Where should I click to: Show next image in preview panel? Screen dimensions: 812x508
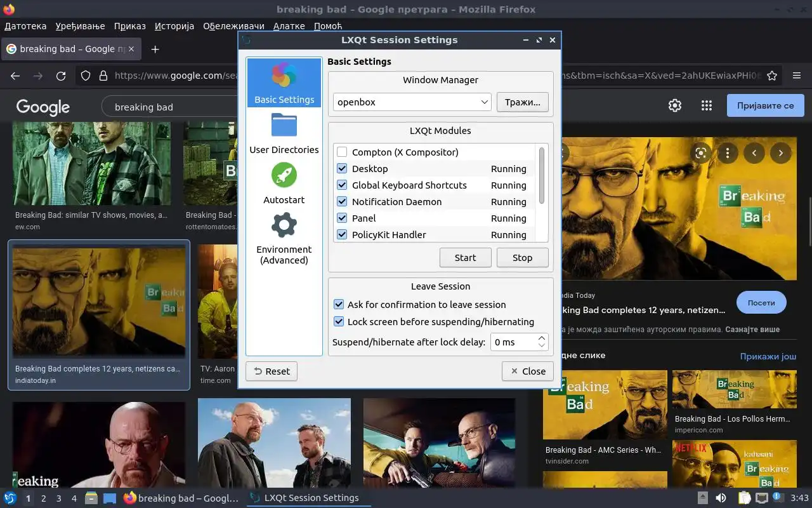(781, 152)
